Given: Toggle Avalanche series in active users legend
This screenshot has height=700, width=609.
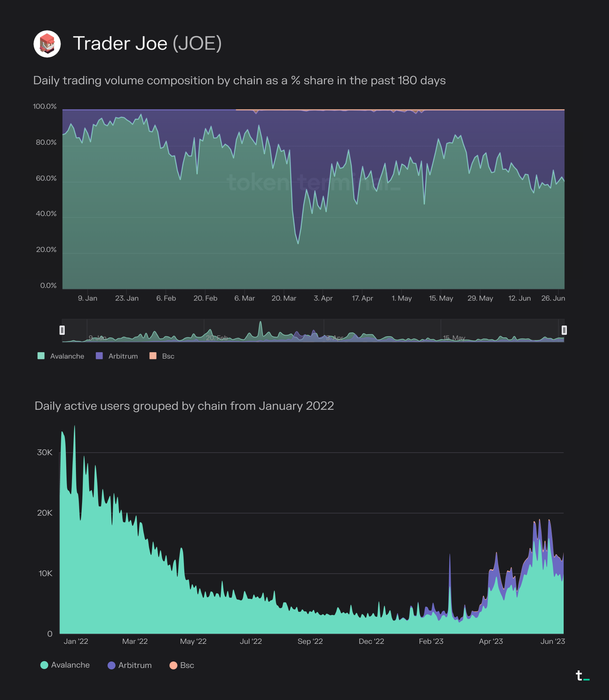Looking at the screenshot, I should coord(65,665).
